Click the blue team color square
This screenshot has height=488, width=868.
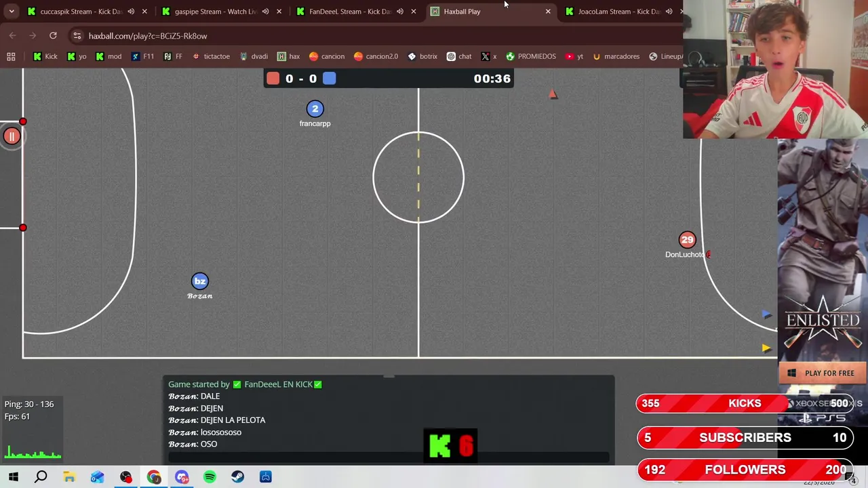[330, 79]
